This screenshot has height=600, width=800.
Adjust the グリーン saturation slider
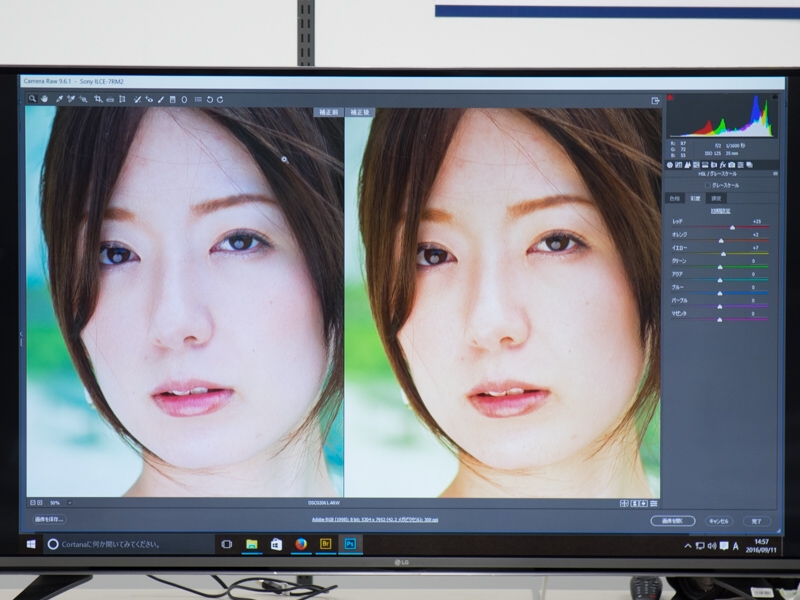(x=720, y=267)
